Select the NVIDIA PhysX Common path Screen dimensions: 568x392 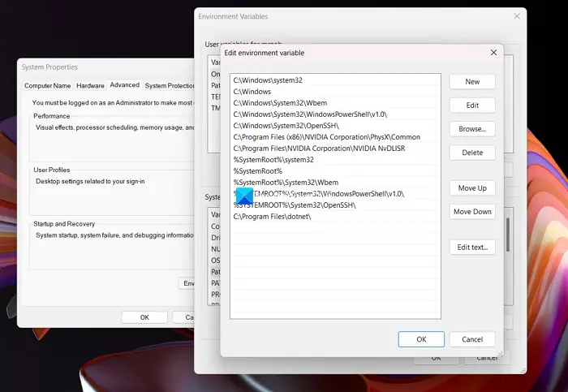(x=335, y=137)
